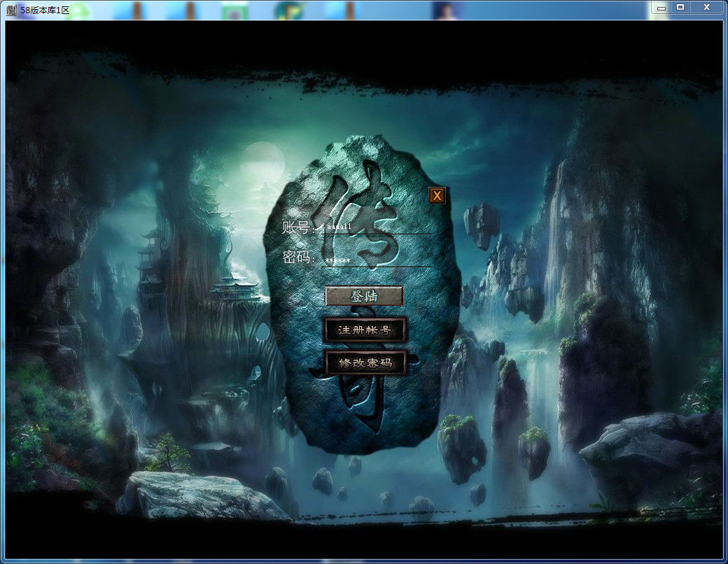Click the game icon in title bar

coord(11,9)
